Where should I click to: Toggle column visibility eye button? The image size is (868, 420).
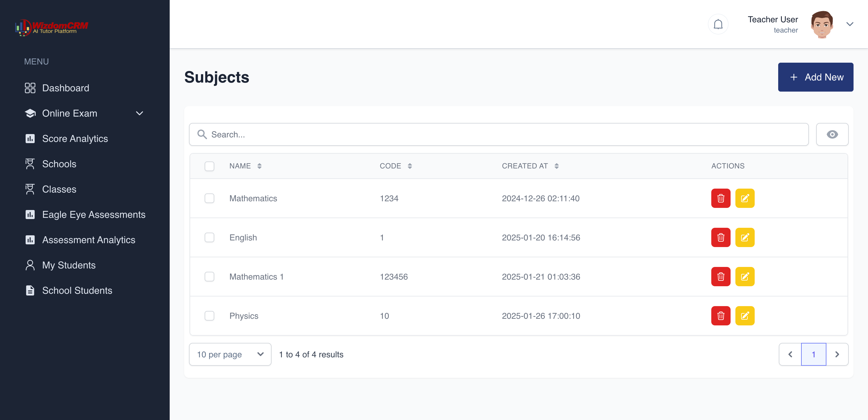pyautogui.click(x=832, y=134)
